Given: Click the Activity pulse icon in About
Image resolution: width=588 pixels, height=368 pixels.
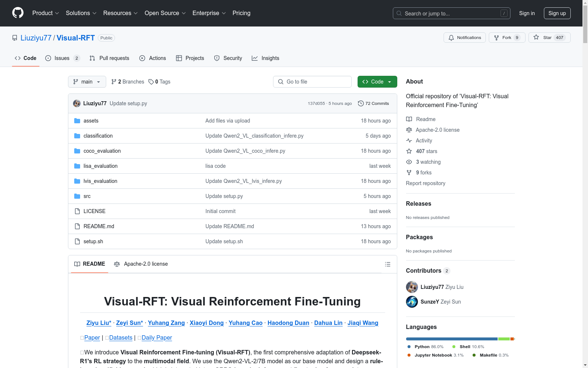Looking at the screenshot, I should coord(409,141).
